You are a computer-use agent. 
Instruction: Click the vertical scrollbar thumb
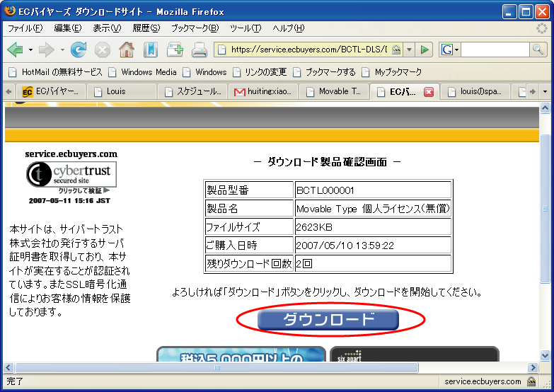(x=545, y=209)
